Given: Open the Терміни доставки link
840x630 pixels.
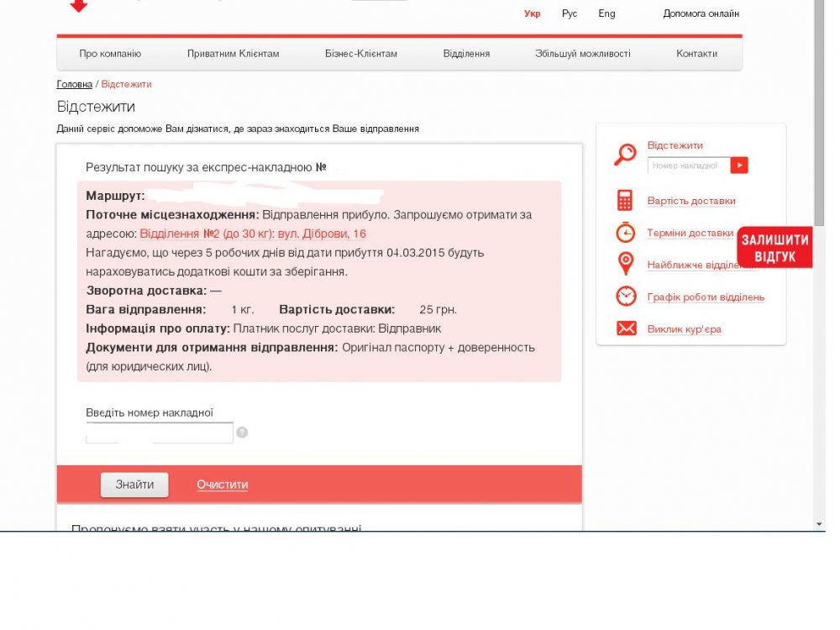Looking at the screenshot, I should (690, 233).
